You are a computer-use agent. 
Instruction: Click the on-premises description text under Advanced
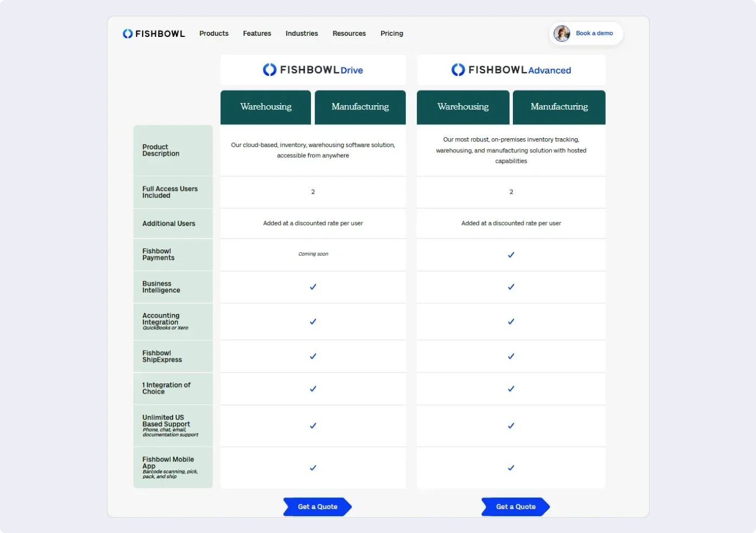(x=511, y=150)
